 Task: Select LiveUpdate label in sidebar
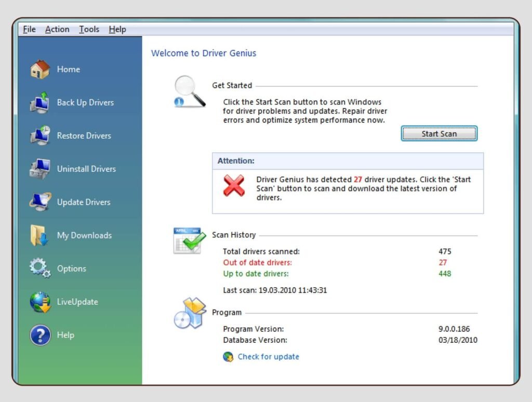pos(77,302)
